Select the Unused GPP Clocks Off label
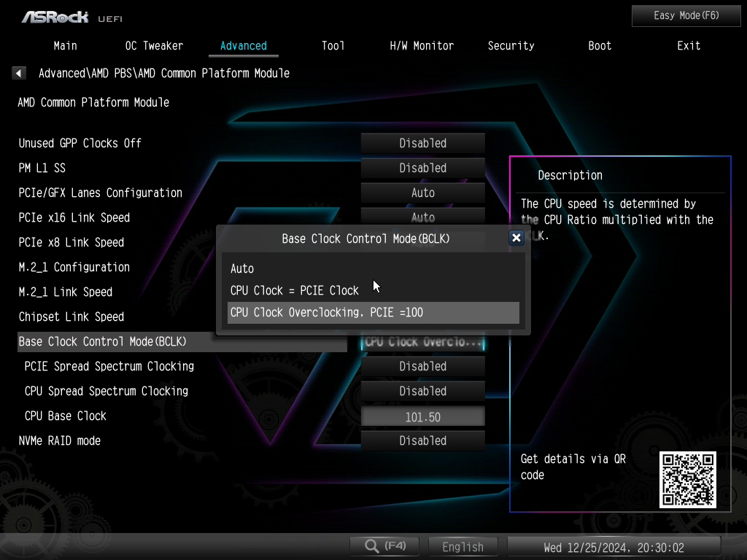This screenshot has height=560, width=747. [80, 143]
